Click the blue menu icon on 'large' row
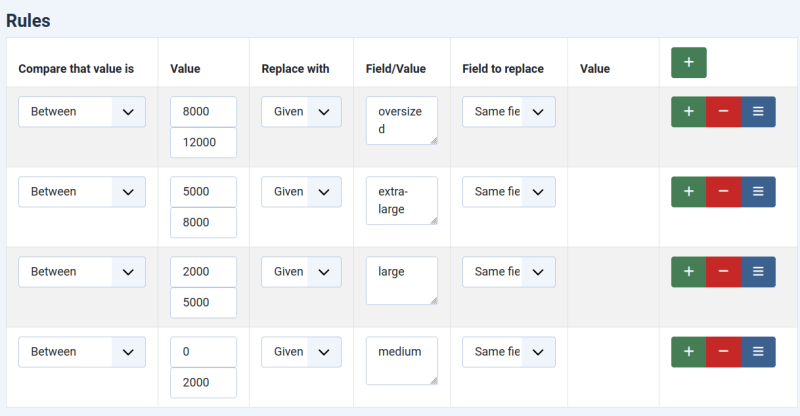 [x=758, y=272]
